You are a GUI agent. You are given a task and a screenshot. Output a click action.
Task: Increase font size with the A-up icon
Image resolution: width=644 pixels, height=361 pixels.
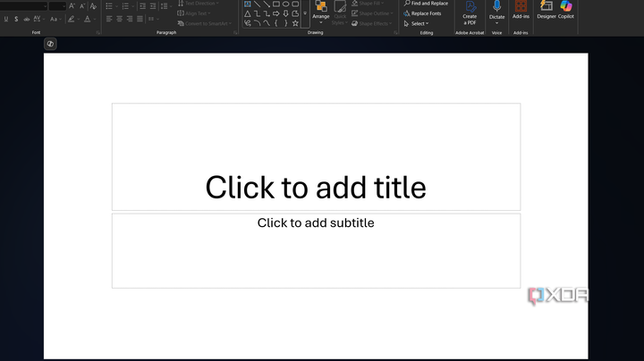pyautogui.click(x=72, y=5)
